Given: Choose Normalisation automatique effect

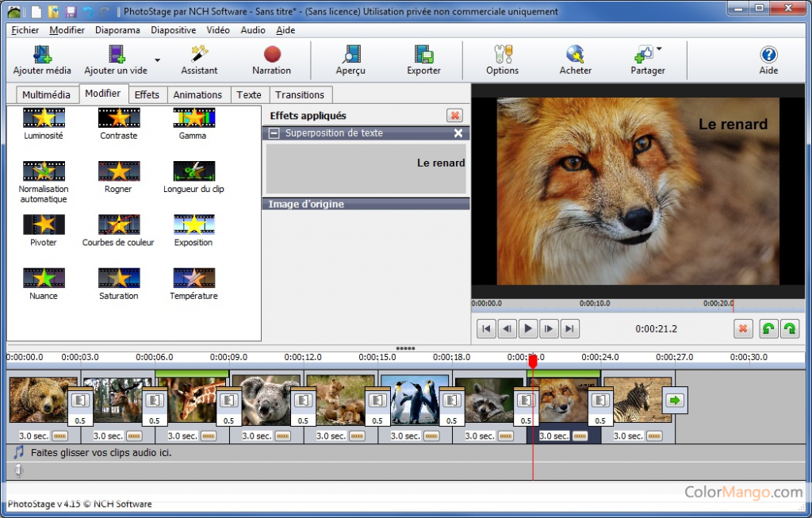Looking at the screenshot, I should click(x=44, y=182).
